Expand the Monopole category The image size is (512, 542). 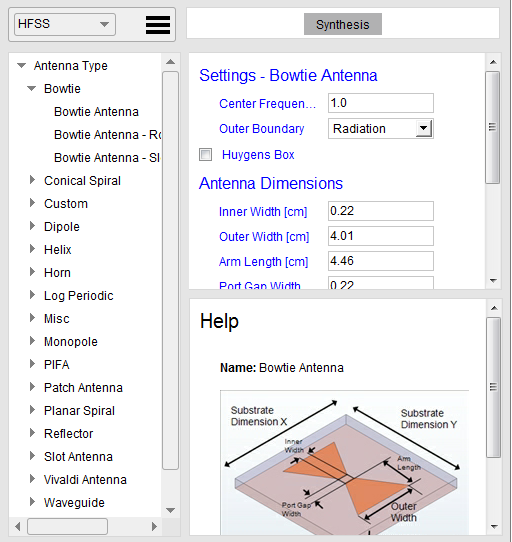click(x=32, y=341)
